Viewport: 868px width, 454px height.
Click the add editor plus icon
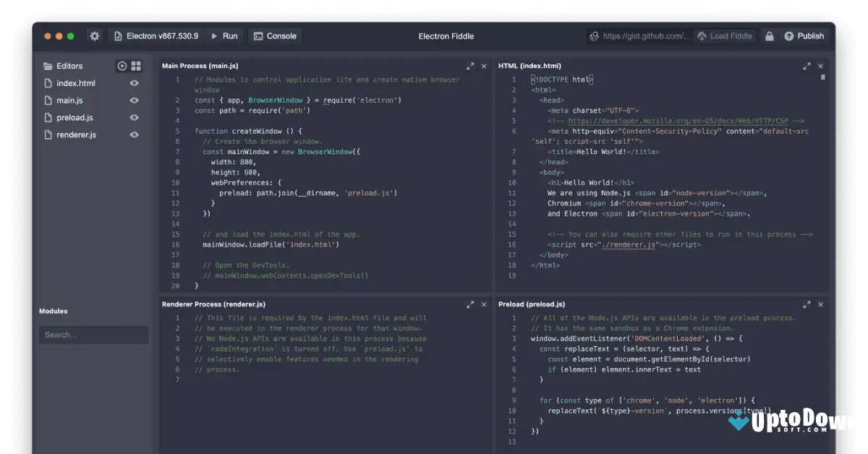[x=122, y=66]
